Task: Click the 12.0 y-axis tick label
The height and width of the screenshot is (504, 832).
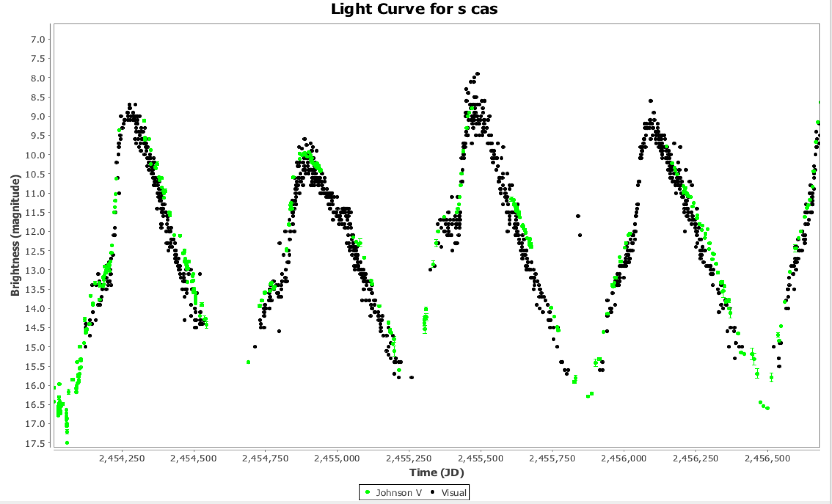Action: 36,231
